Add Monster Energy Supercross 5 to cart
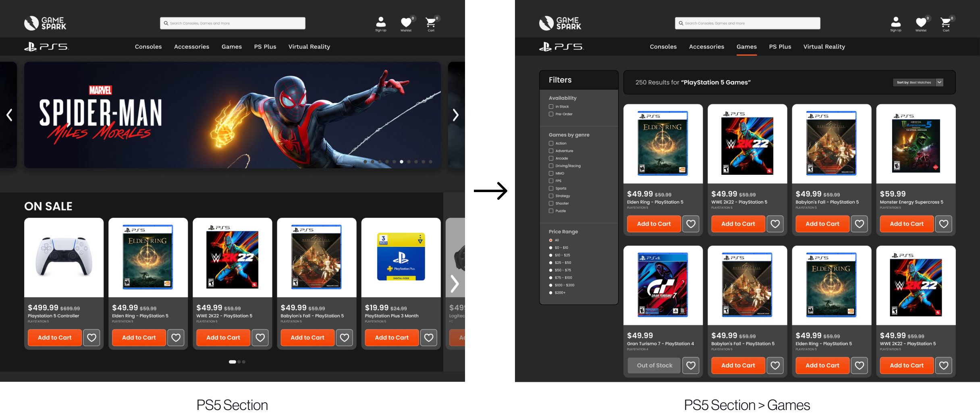Screen dimensions: 980x414 907,224
